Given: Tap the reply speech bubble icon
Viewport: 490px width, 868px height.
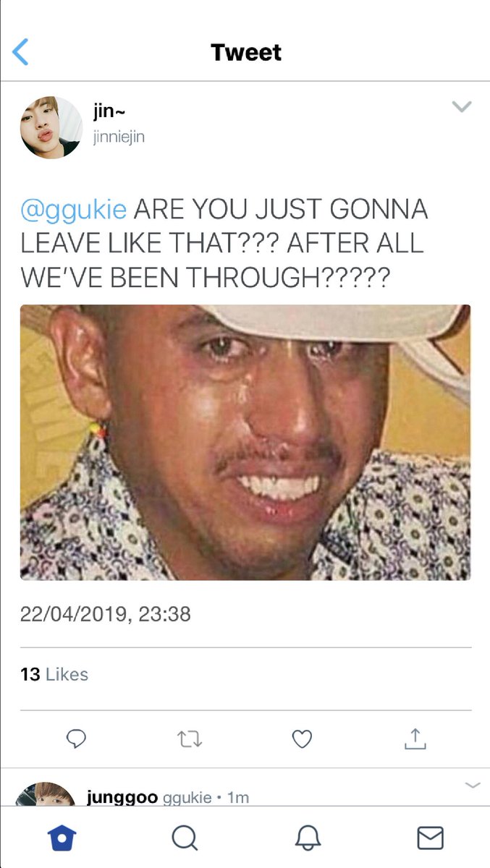Looking at the screenshot, I should tap(76, 739).
